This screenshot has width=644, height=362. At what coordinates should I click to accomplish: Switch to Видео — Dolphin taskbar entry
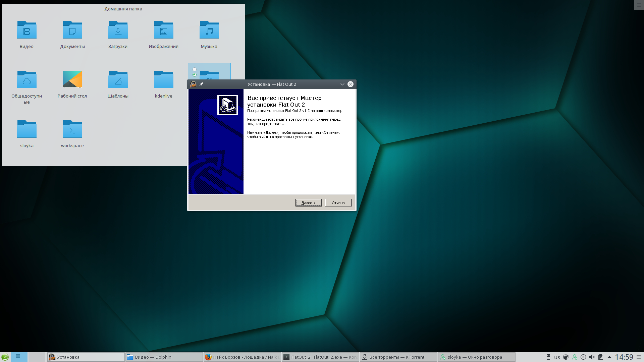[x=164, y=357]
